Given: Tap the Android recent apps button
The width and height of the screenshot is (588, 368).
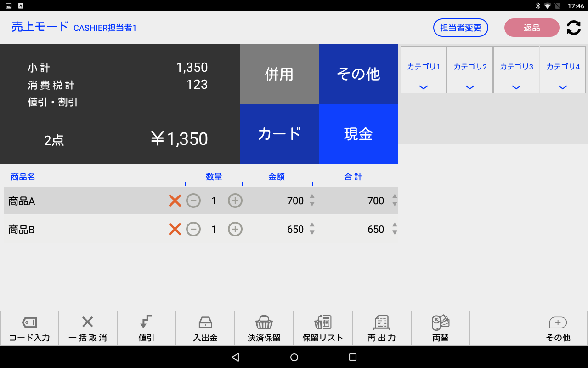Looking at the screenshot, I should [x=353, y=357].
